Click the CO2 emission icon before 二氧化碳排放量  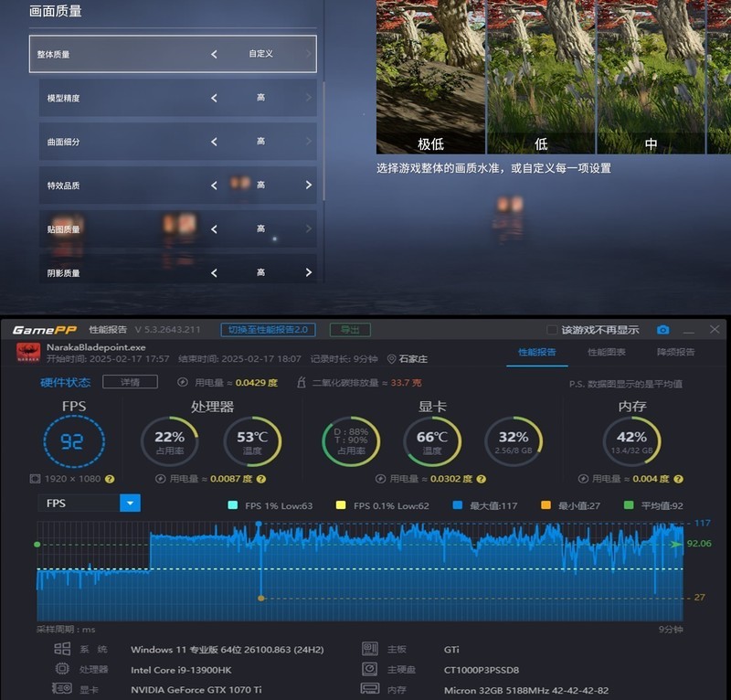coord(302,382)
